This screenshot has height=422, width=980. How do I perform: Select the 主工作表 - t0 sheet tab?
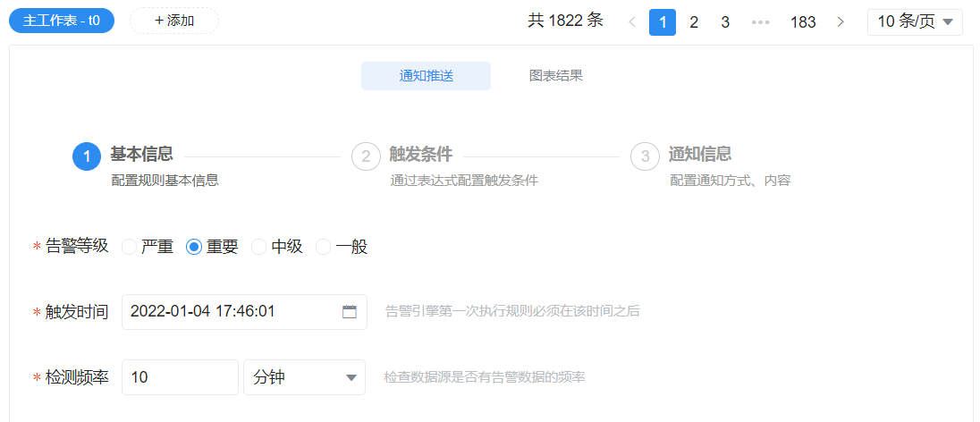(x=61, y=21)
